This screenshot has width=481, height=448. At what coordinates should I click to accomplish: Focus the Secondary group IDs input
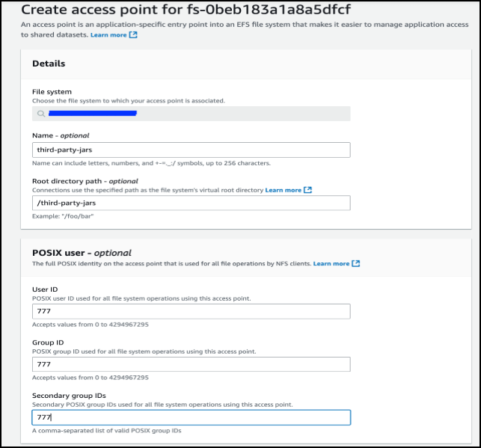click(192, 417)
